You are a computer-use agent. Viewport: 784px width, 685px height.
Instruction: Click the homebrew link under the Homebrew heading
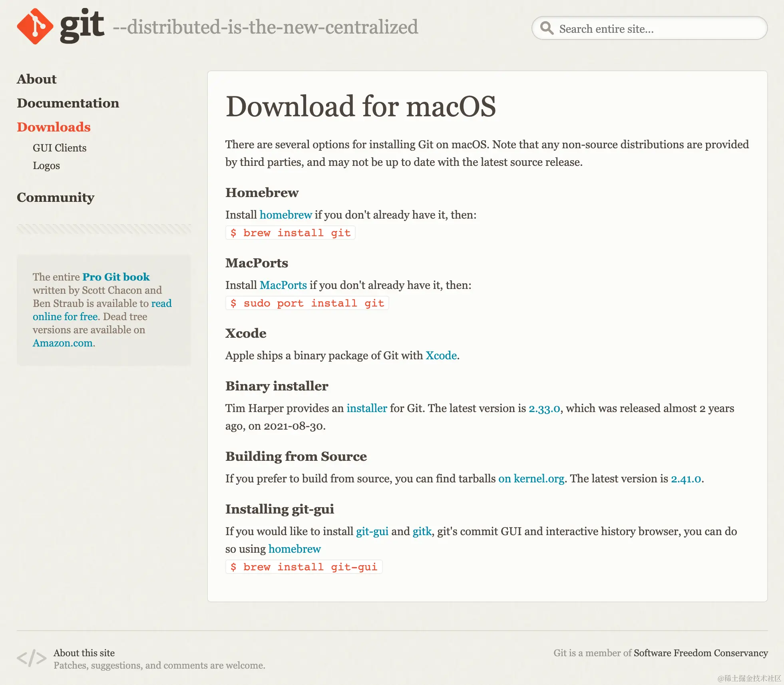285,215
